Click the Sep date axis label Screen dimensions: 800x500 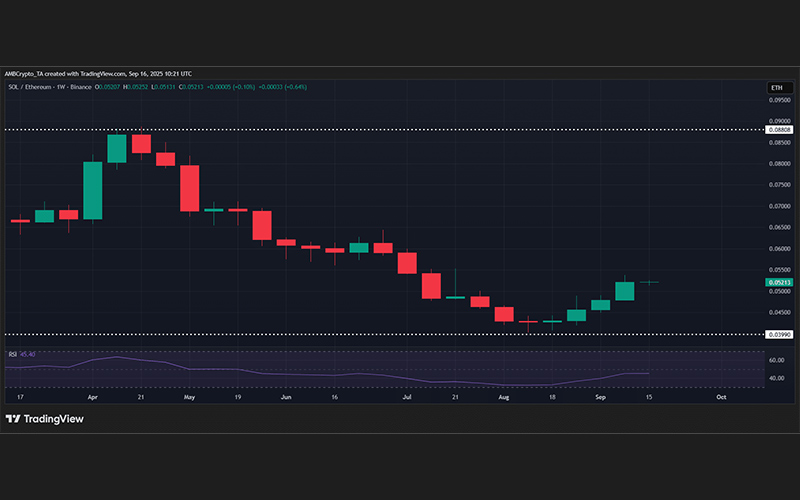tap(601, 397)
